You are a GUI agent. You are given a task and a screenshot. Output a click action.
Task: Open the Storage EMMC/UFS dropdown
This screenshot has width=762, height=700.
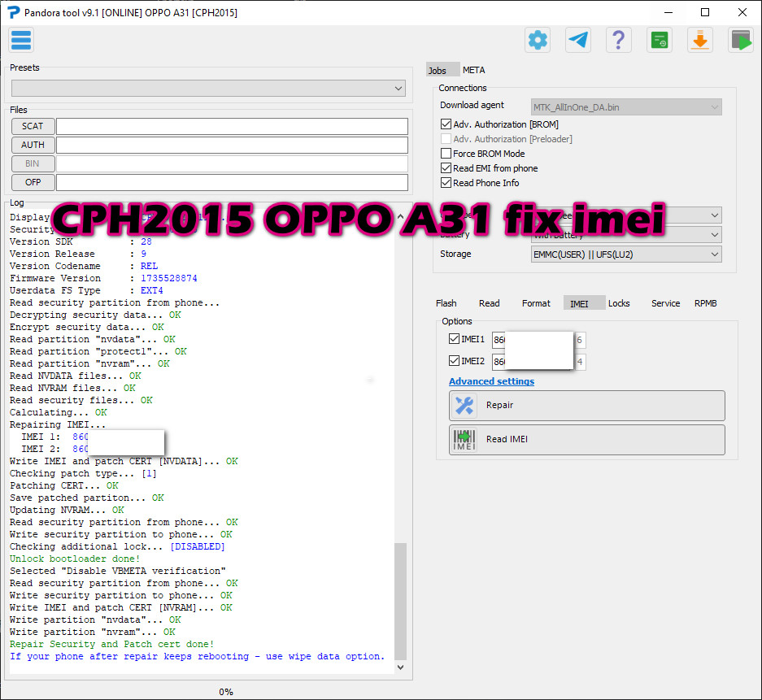[626, 254]
